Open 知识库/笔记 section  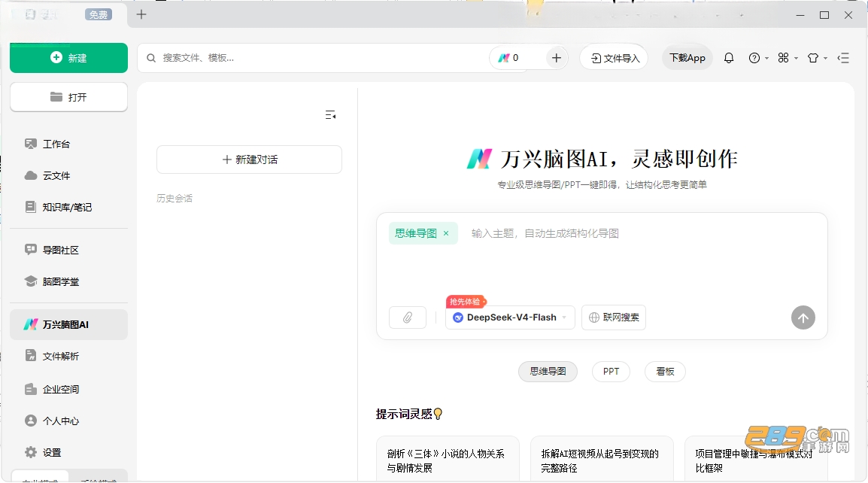(x=68, y=207)
